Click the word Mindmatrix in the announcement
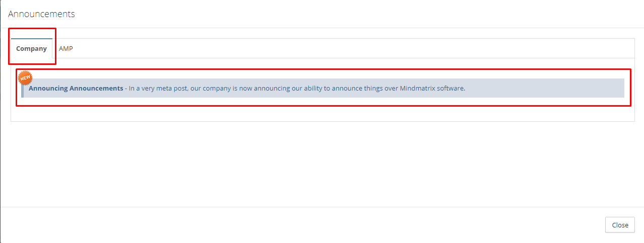The height and width of the screenshot is (243, 644). pyautogui.click(x=418, y=88)
